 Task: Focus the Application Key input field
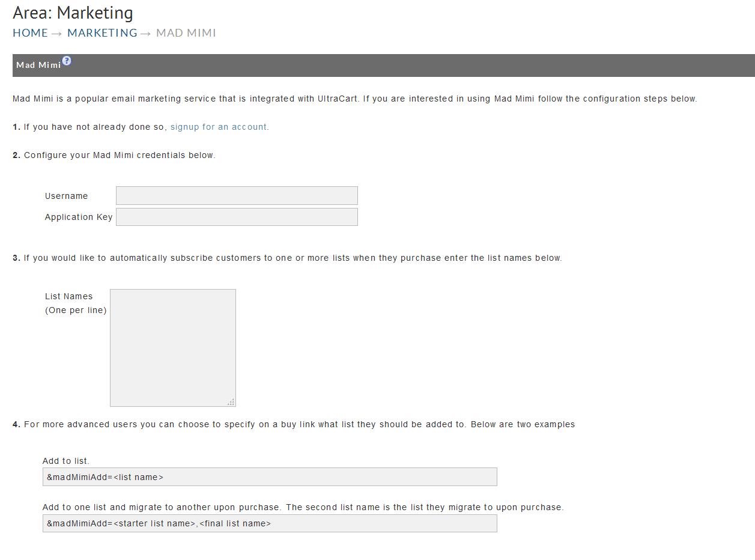point(237,217)
